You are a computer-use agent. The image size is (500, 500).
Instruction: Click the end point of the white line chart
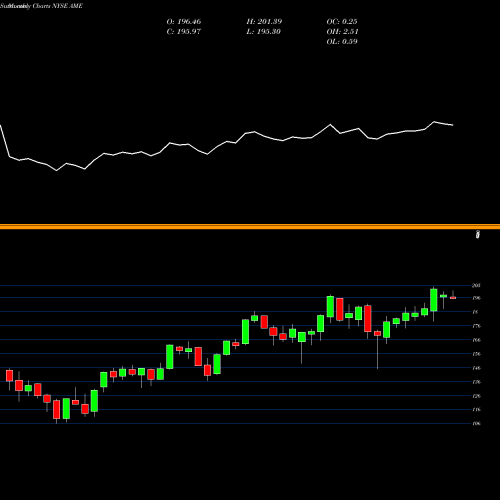tap(453, 125)
